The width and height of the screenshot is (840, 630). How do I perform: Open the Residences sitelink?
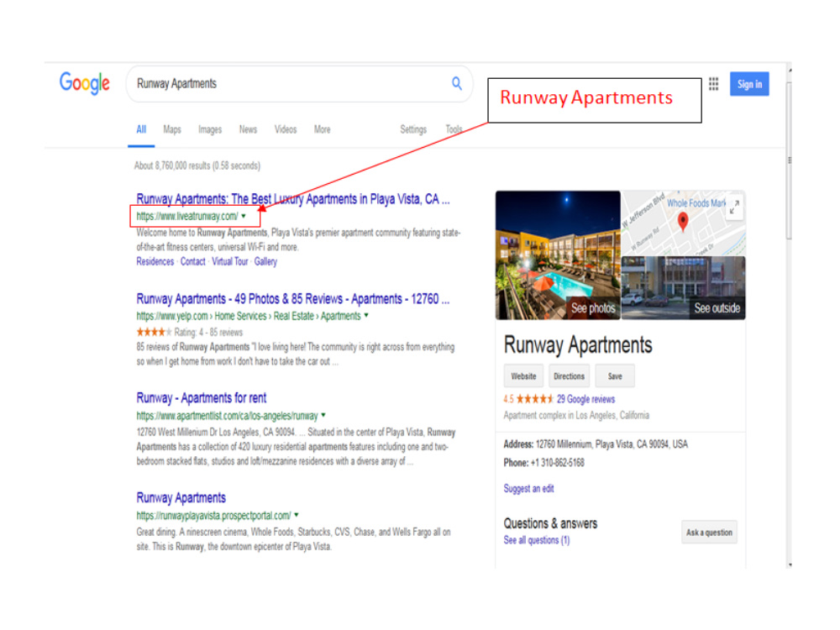pos(155,261)
